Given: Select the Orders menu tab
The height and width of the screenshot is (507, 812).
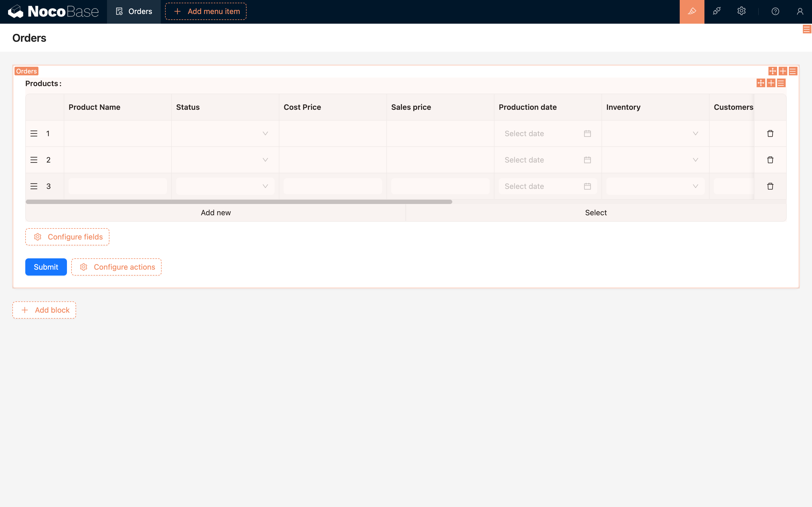Looking at the screenshot, I should pyautogui.click(x=134, y=11).
